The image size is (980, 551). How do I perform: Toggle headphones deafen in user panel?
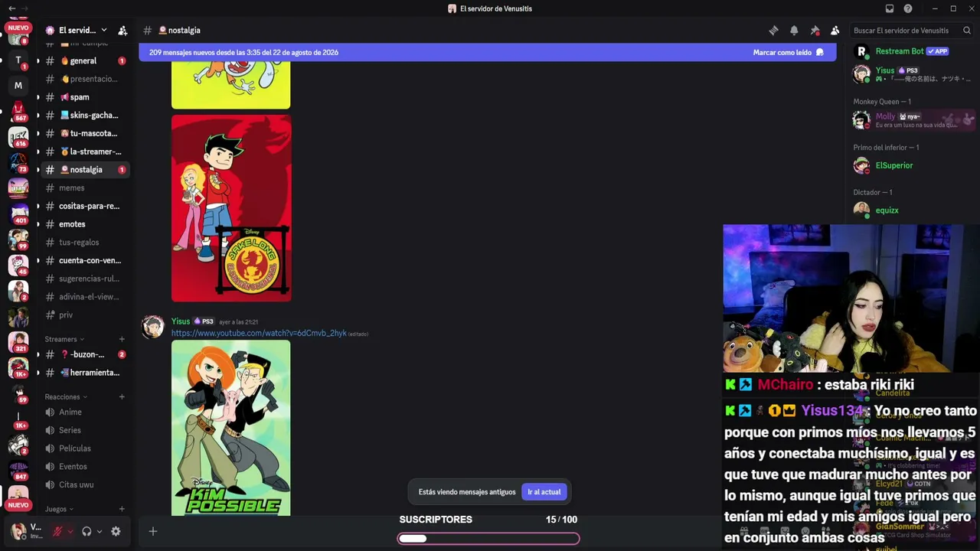pos(87,531)
